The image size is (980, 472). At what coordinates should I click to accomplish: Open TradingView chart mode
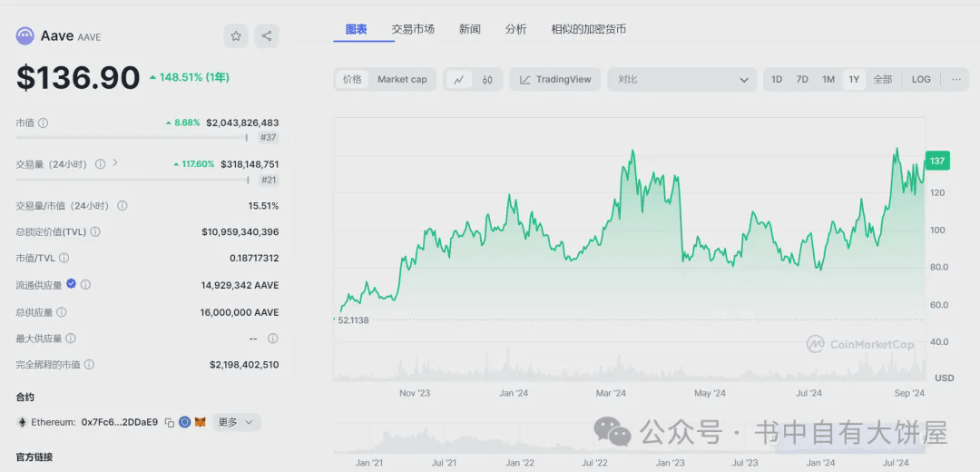[555, 79]
